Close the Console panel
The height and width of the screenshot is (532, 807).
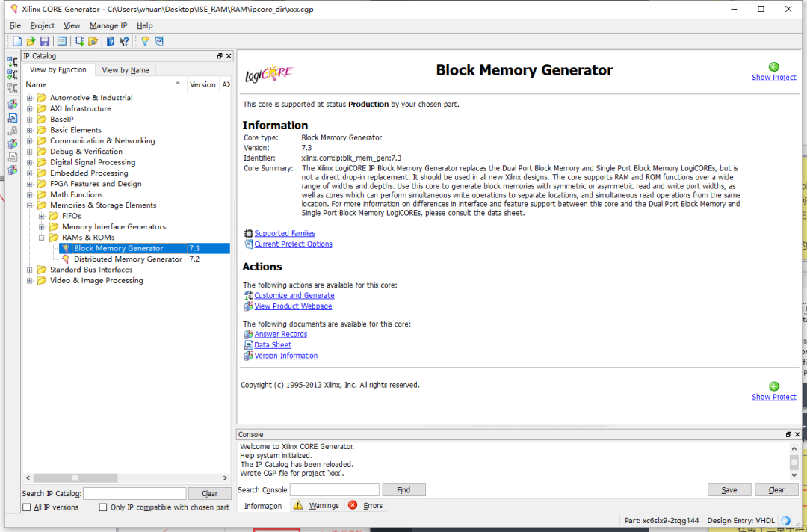click(797, 435)
